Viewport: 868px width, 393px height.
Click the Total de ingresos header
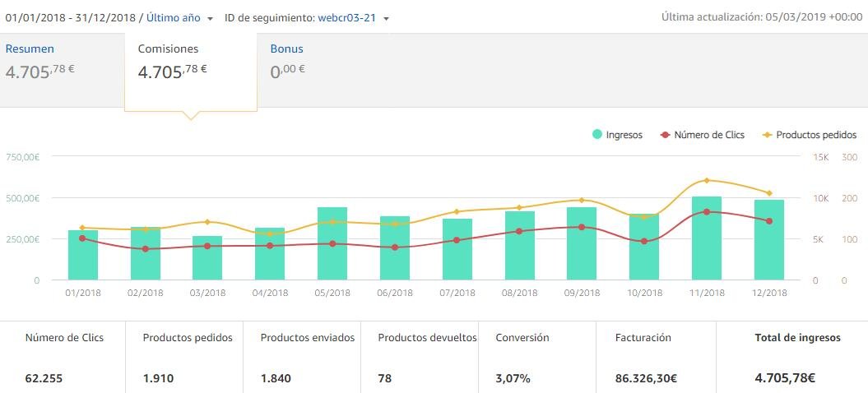pyautogui.click(x=798, y=338)
